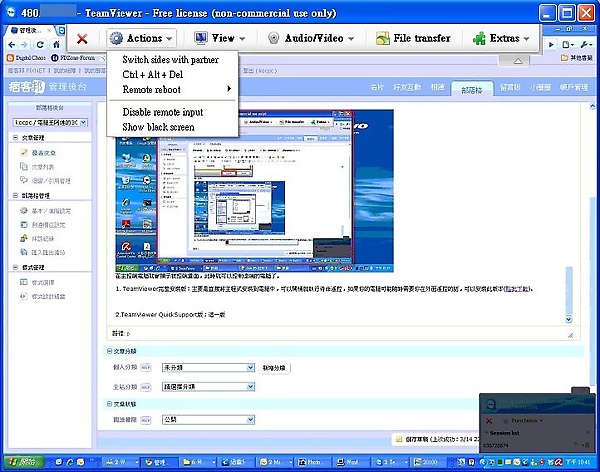The width and height of the screenshot is (600, 472).
Task: Open the sidebar layout settings item
Action: click(42, 225)
